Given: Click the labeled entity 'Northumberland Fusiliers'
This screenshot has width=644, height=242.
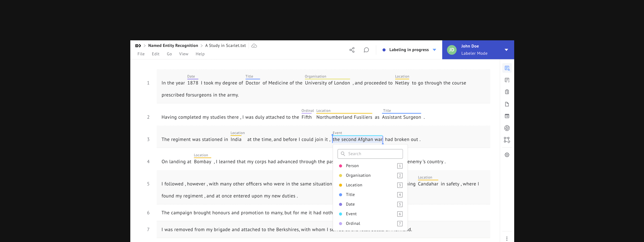Looking at the screenshot, I should (344, 117).
